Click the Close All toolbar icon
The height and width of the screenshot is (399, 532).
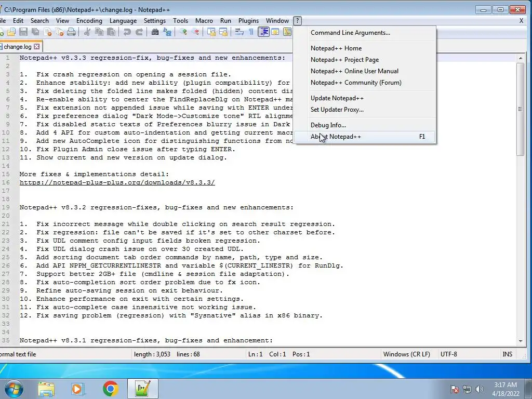(x=59, y=32)
